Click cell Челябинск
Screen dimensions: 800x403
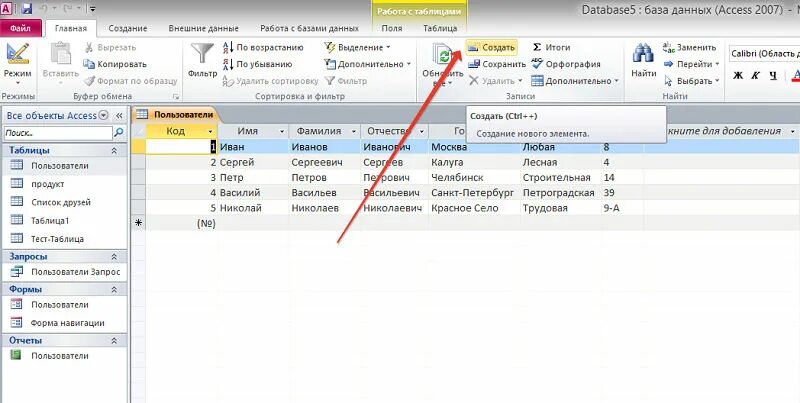(x=474, y=178)
